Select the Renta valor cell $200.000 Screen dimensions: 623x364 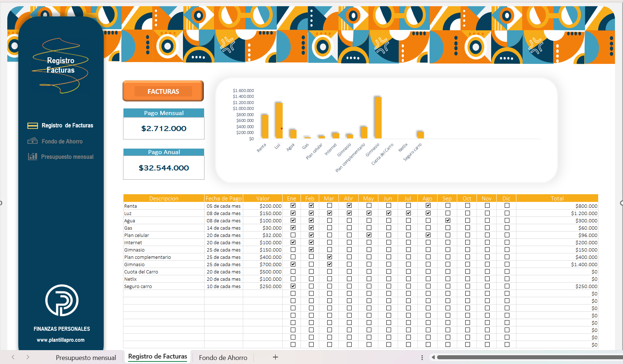(263, 206)
